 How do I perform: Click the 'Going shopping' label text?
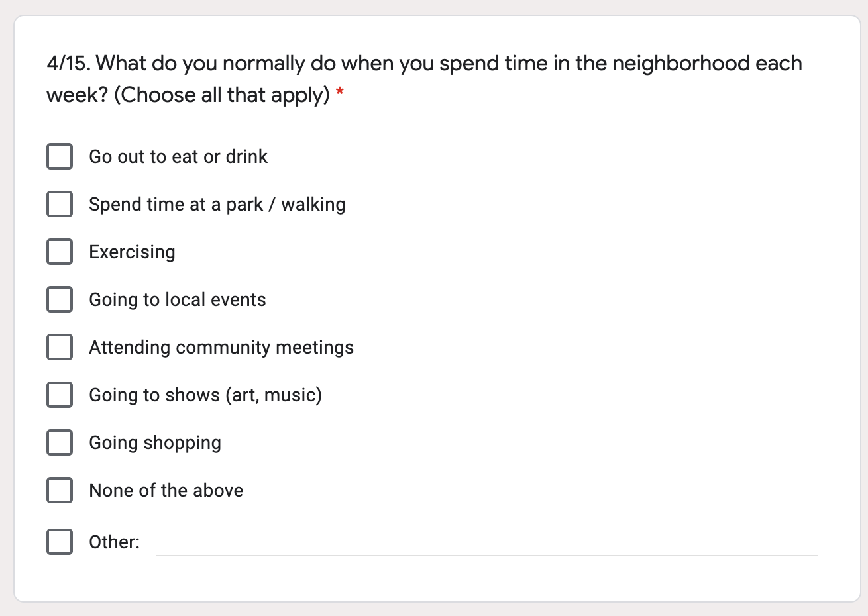(x=155, y=443)
